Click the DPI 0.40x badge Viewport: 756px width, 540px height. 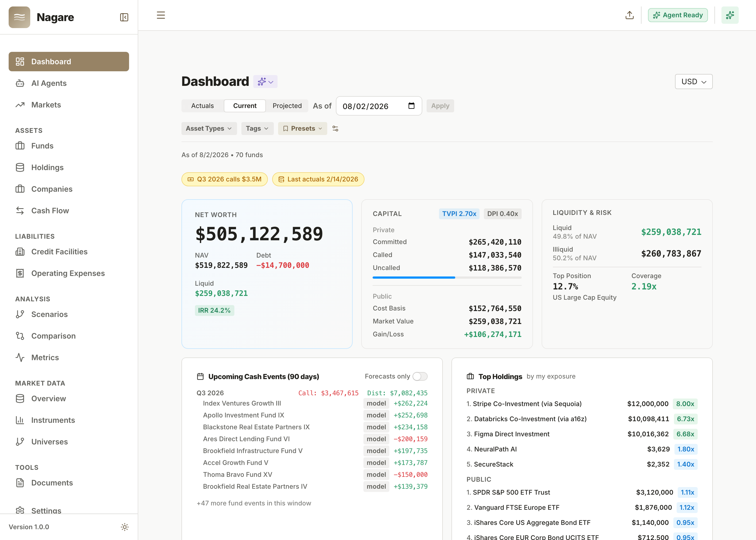coord(502,214)
